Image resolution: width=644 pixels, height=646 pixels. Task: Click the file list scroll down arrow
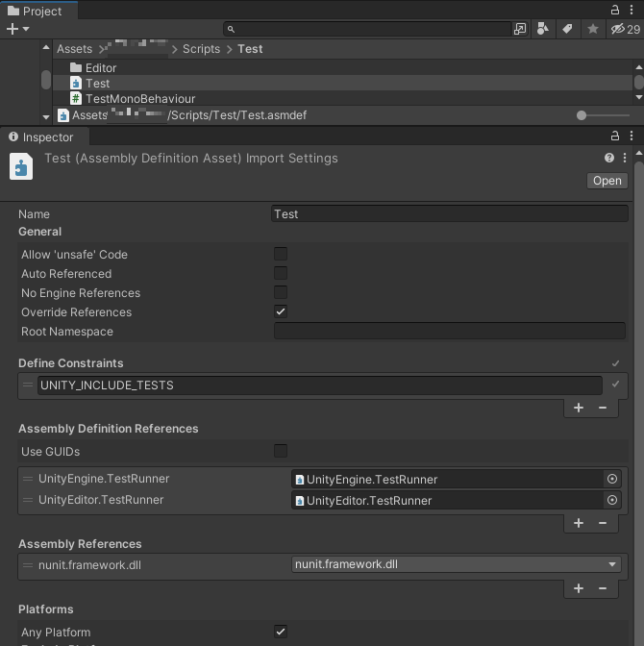click(x=639, y=97)
